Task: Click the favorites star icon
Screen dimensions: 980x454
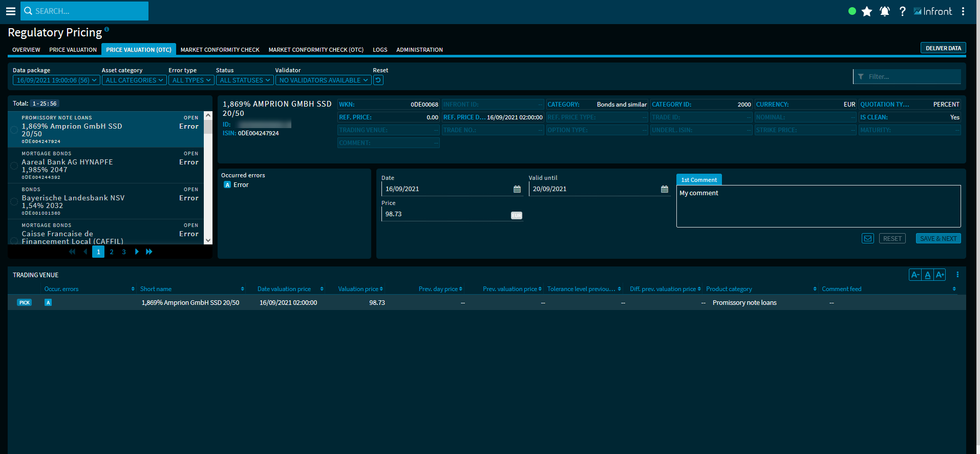Action: [x=867, y=11]
